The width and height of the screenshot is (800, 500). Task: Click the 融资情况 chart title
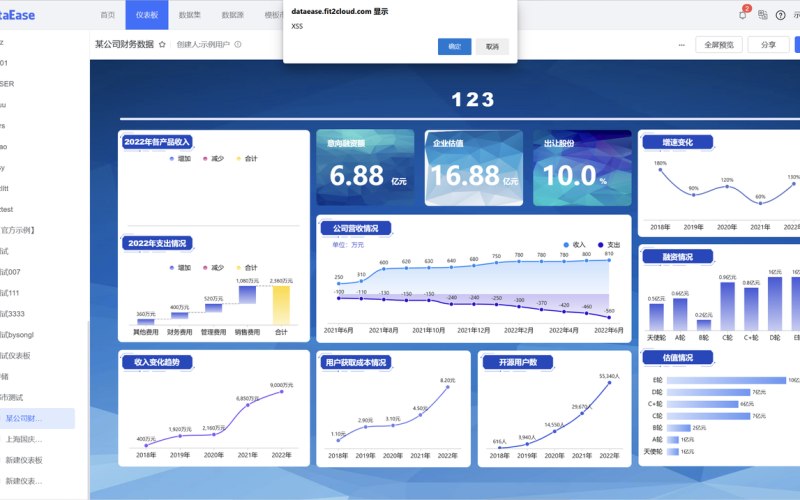pos(678,257)
